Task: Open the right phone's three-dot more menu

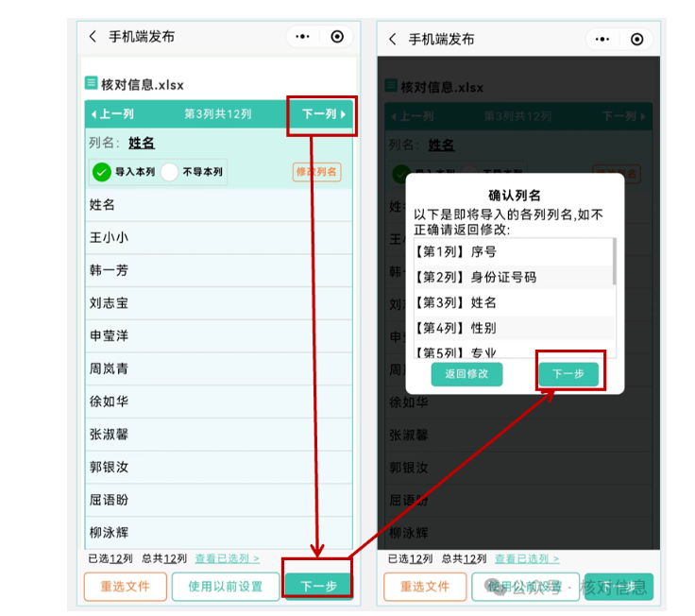Action: pyautogui.click(x=602, y=39)
